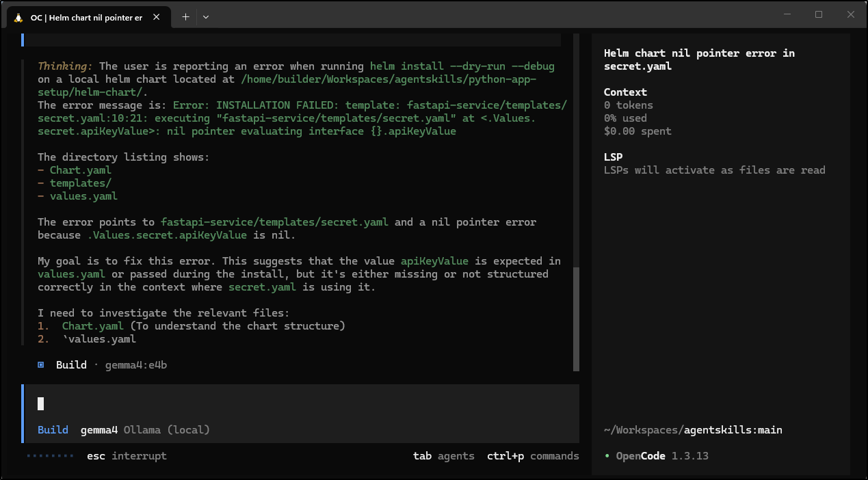The height and width of the screenshot is (480, 868).
Task: Click the 'esc interrupt' hint
Action: point(126,455)
